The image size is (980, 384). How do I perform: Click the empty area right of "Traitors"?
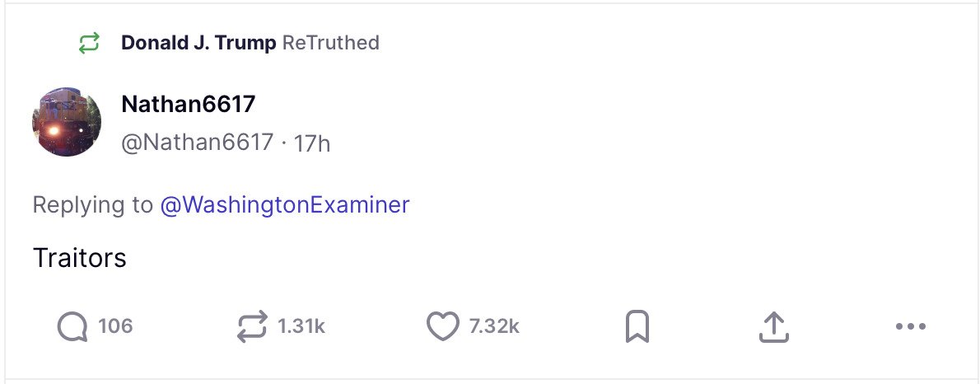click(494, 258)
